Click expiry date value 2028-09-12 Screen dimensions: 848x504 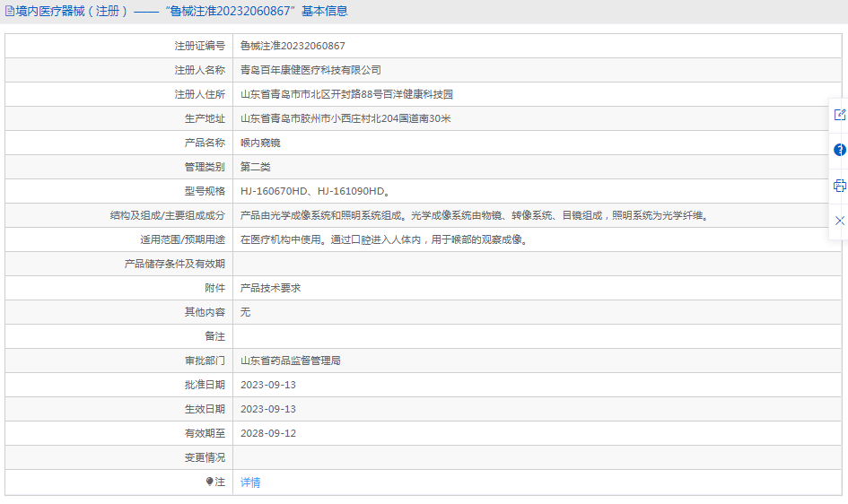268,433
